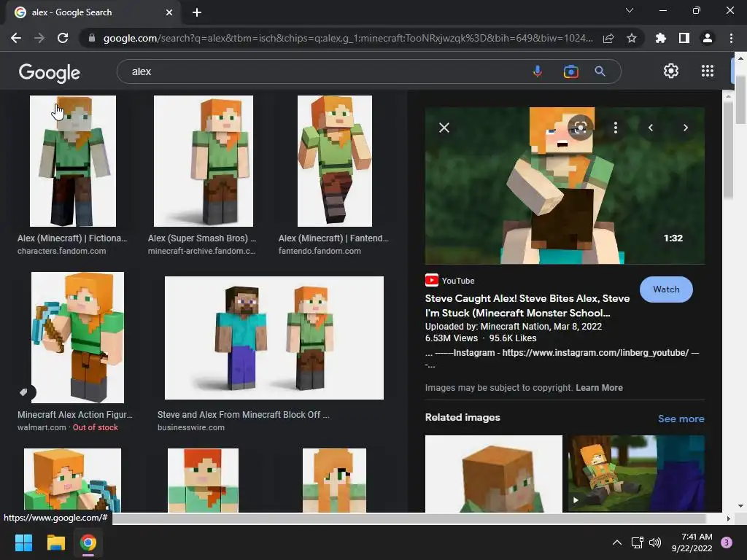Screen dimensions: 747x560
Task: View site information lock icon
Action: pyautogui.click(x=92, y=38)
